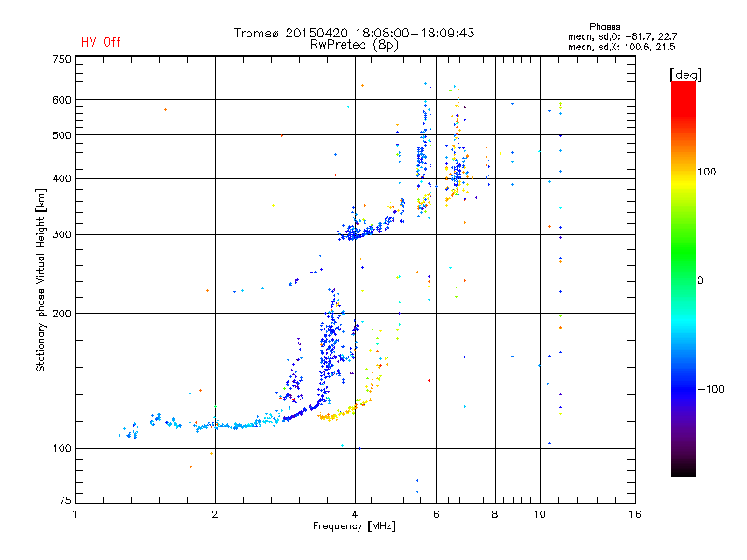This screenshot has width=747, height=560.
Task: Click the y-axis tick label '600'
Action: point(62,100)
